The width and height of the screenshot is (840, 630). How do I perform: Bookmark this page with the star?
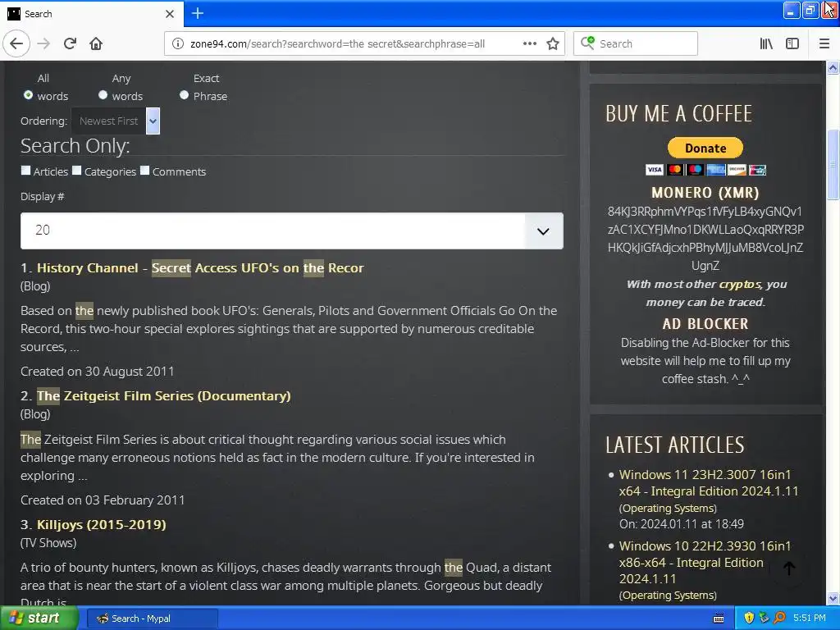click(553, 43)
